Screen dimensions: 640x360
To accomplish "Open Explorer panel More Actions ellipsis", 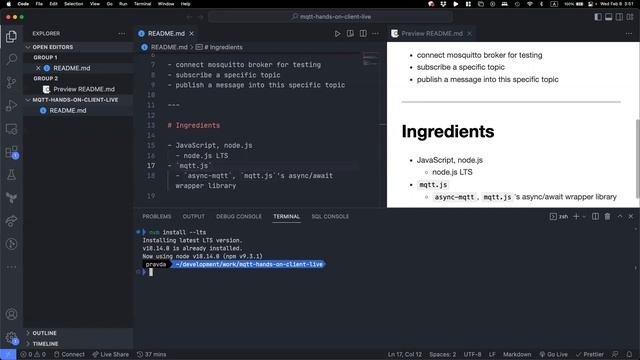I will pos(122,33).
